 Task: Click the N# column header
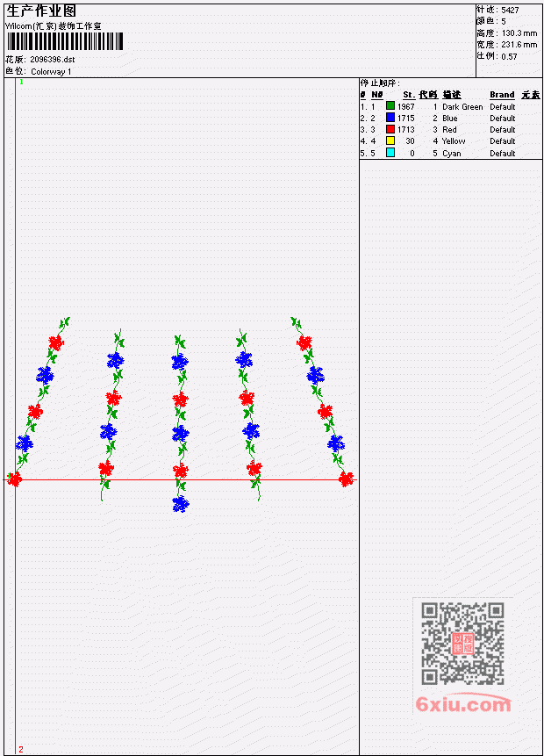point(376,95)
